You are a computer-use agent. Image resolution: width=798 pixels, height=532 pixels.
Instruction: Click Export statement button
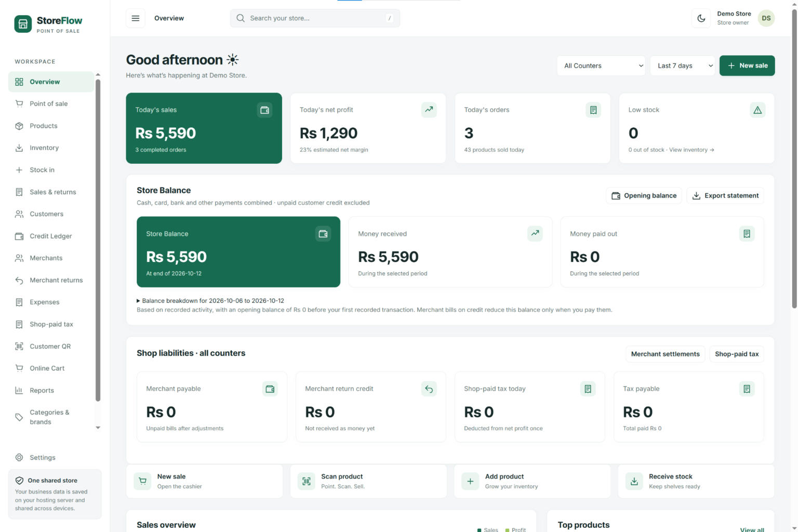725,196
